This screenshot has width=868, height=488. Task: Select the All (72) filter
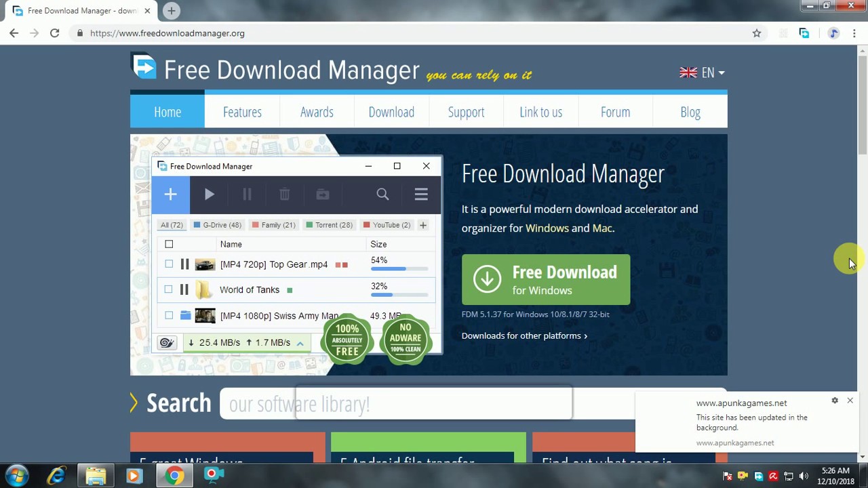tap(172, 225)
